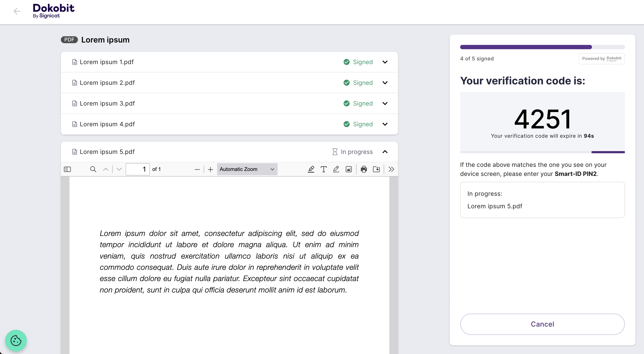Click the In progress status label
This screenshot has width=644, height=354.
(x=357, y=152)
